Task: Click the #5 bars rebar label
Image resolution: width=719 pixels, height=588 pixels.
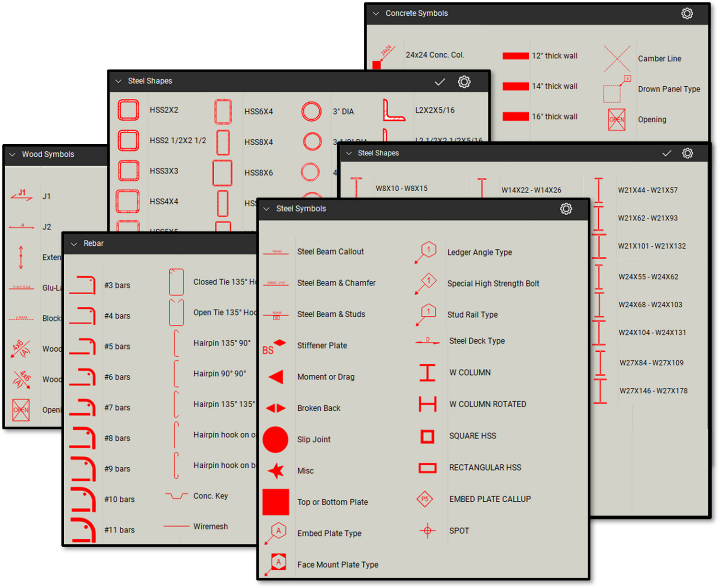Action: point(117,346)
